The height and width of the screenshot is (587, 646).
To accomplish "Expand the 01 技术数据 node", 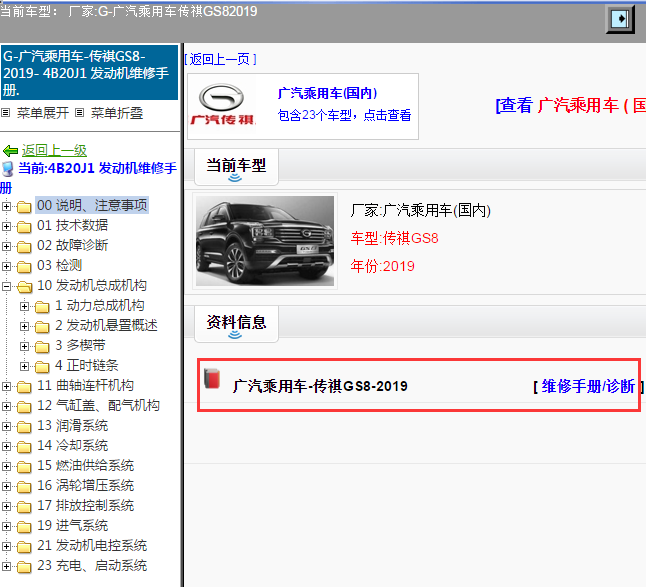I will [6, 226].
